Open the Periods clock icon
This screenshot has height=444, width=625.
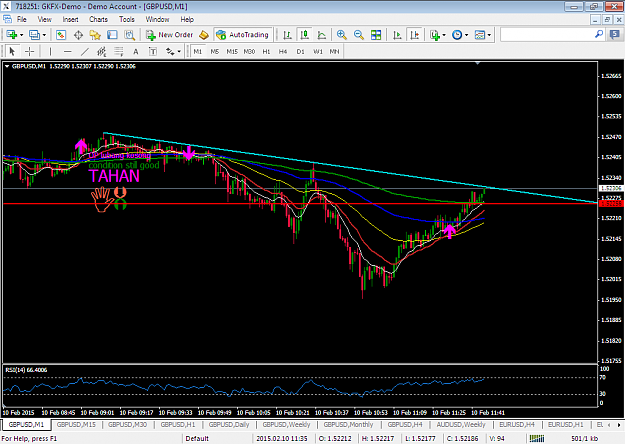(457, 35)
